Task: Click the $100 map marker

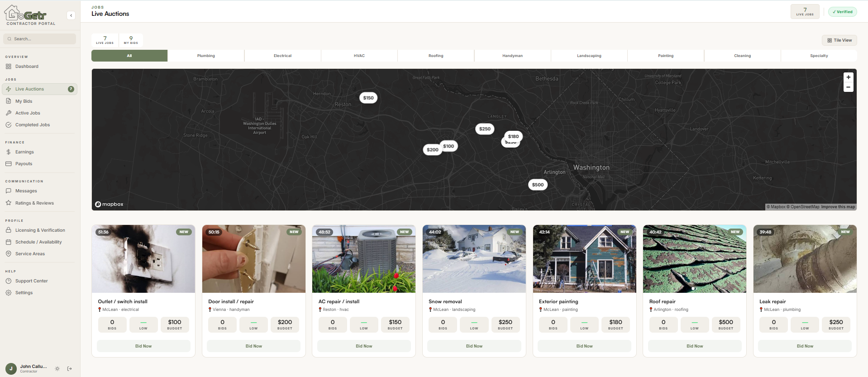Action: pyautogui.click(x=449, y=146)
